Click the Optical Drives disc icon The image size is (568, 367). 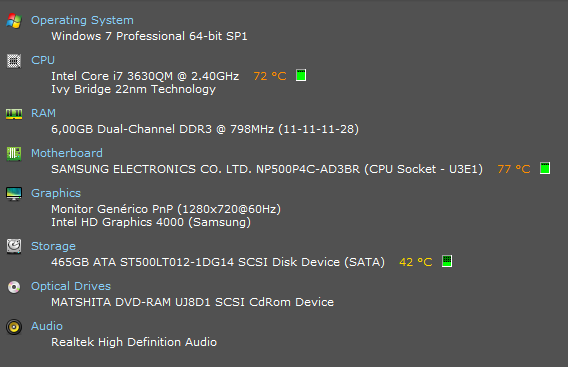point(14,287)
